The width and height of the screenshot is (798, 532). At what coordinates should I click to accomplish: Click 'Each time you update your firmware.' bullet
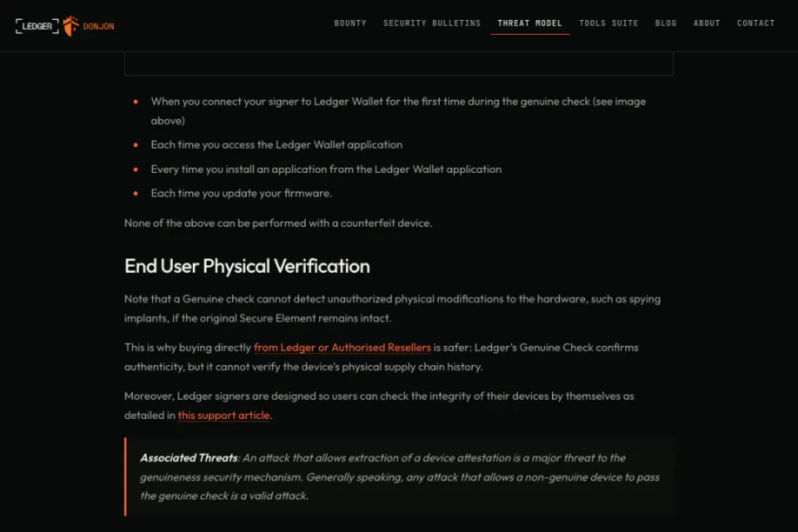241,194
